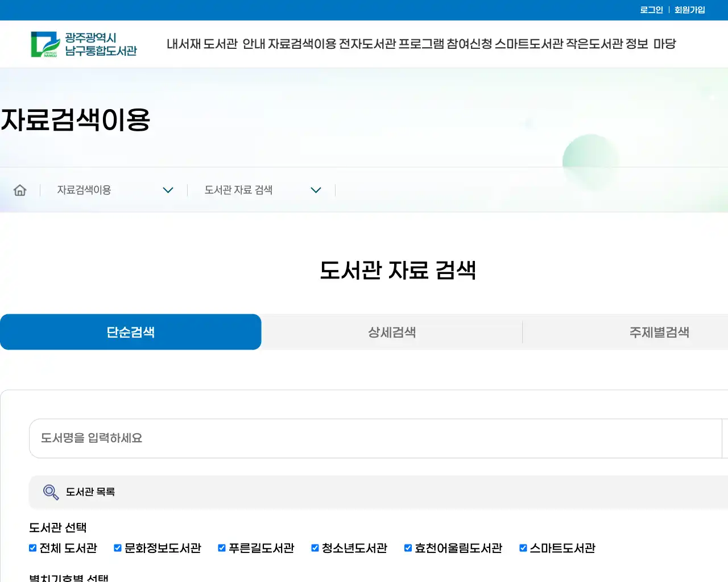Uncheck the 전체 도서관 checkbox
This screenshot has width=728, height=582.
point(32,548)
